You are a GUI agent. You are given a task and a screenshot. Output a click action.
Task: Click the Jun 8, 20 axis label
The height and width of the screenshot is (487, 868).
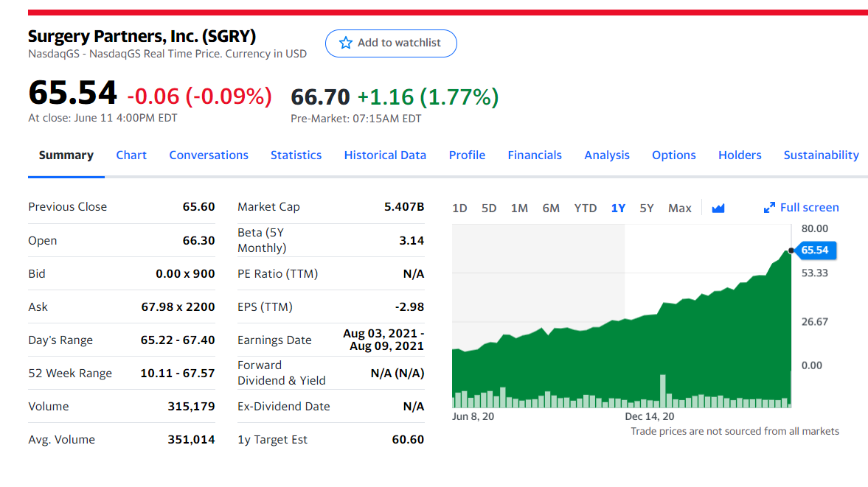point(473,416)
